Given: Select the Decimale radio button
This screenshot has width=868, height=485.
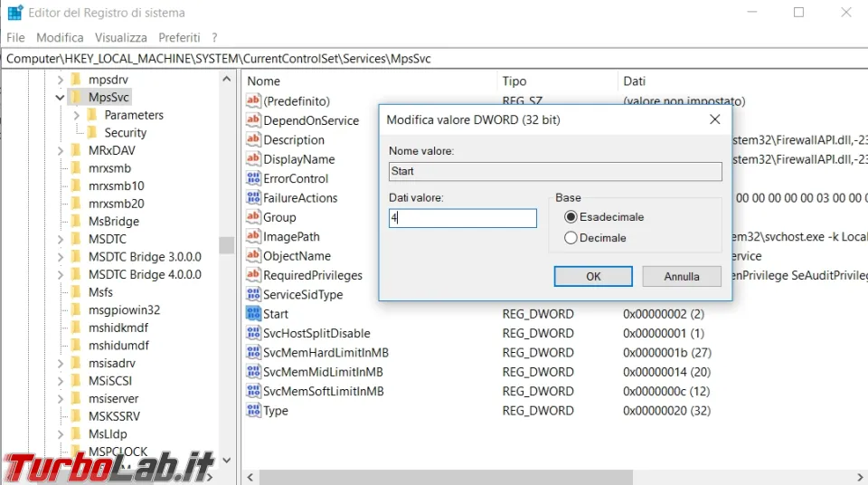Looking at the screenshot, I should click(571, 238).
